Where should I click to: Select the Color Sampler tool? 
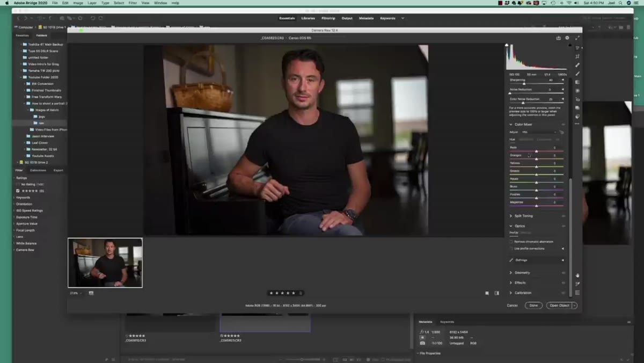577,284
